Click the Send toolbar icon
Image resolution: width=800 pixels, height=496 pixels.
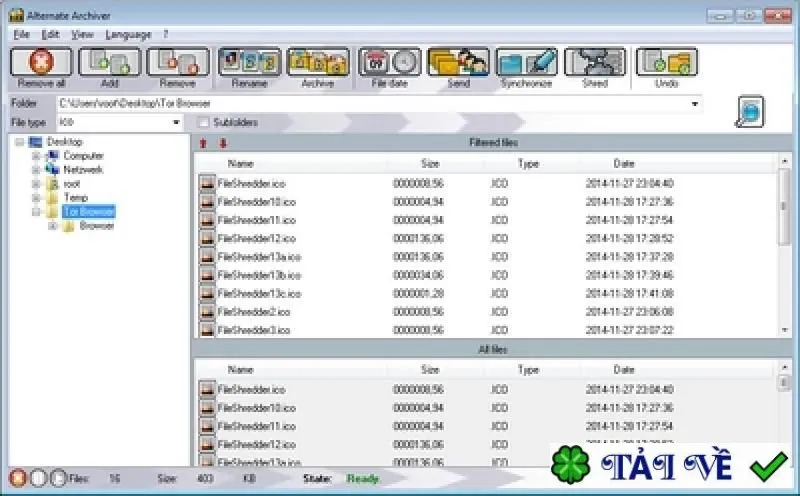point(458,62)
